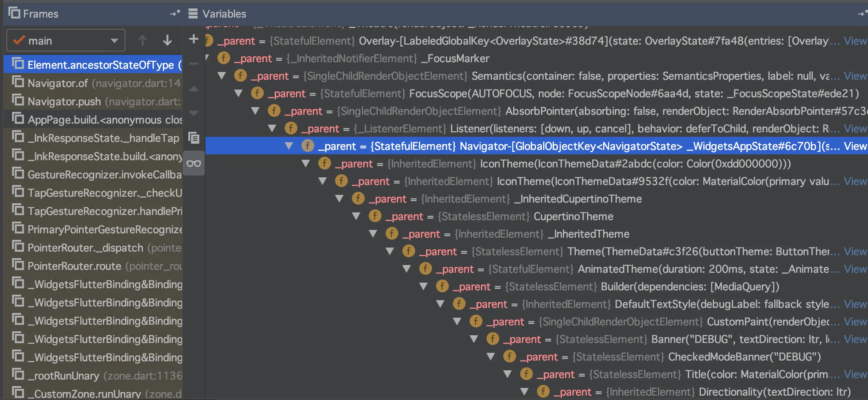This screenshot has width=868, height=400.
Task: Click Variables panel header list icon
Action: pos(193,14)
